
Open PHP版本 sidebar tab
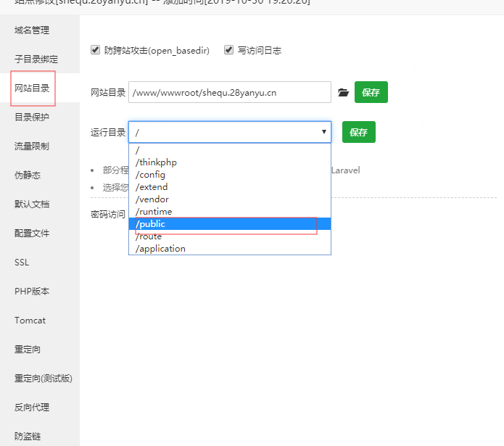(40, 291)
